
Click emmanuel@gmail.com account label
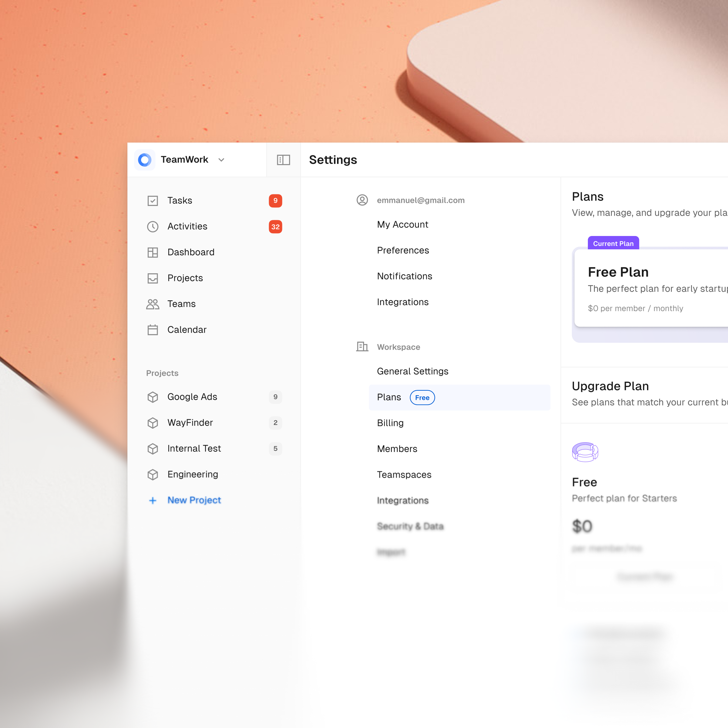click(x=420, y=201)
